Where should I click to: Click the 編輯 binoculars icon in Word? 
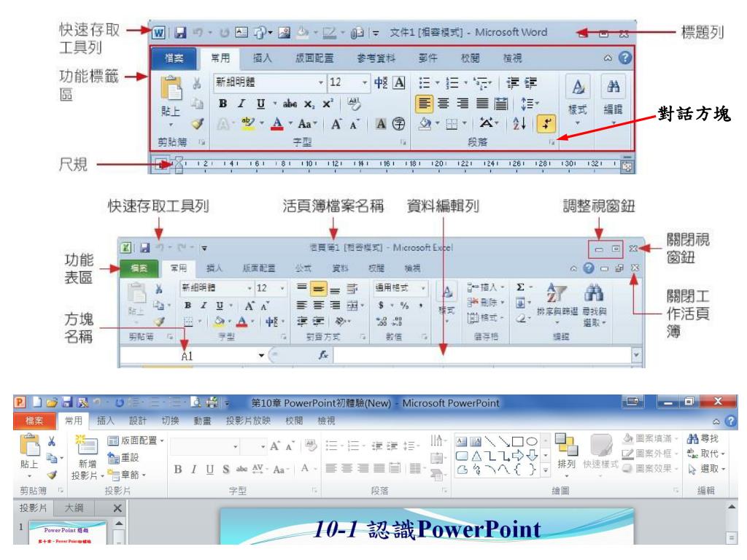point(613,87)
